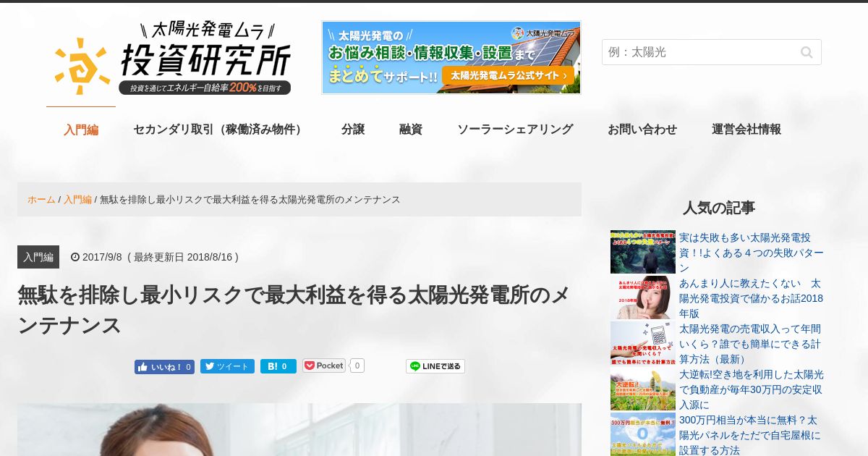
Task: Click thumbnail of 売電収入 calculator article
Action: pyautogui.click(x=643, y=343)
